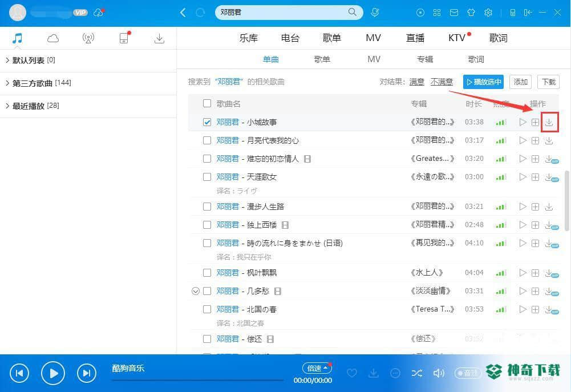Click the cloud upload icon beside VIP
Image resolution: width=571 pixels, height=392 pixels.
[x=98, y=13]
